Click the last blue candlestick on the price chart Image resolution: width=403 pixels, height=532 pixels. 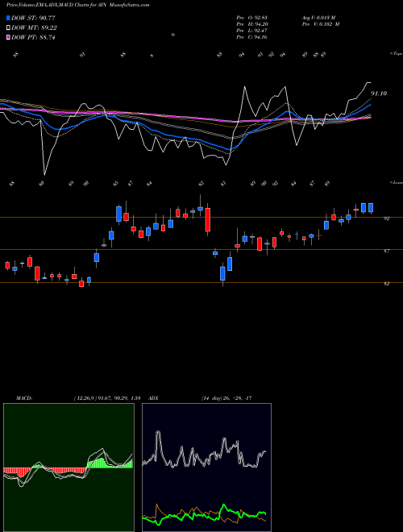pos(371,208)
